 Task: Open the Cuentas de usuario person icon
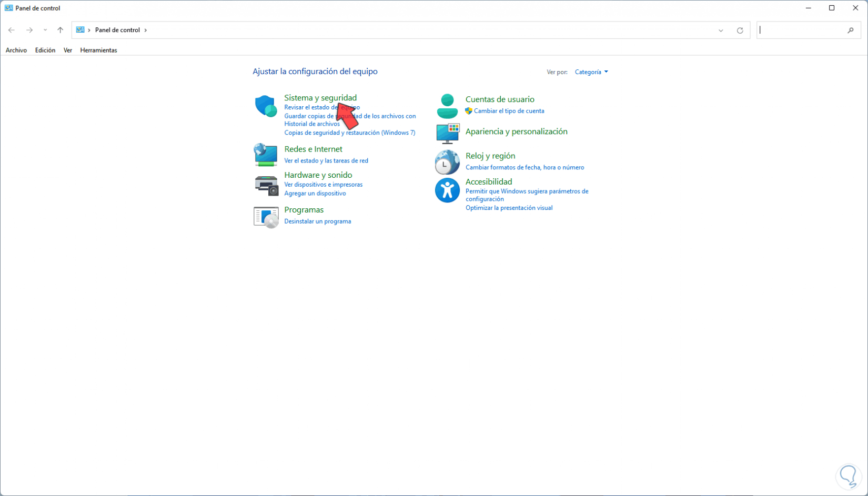pyautogui.click(x=447, y=106)
